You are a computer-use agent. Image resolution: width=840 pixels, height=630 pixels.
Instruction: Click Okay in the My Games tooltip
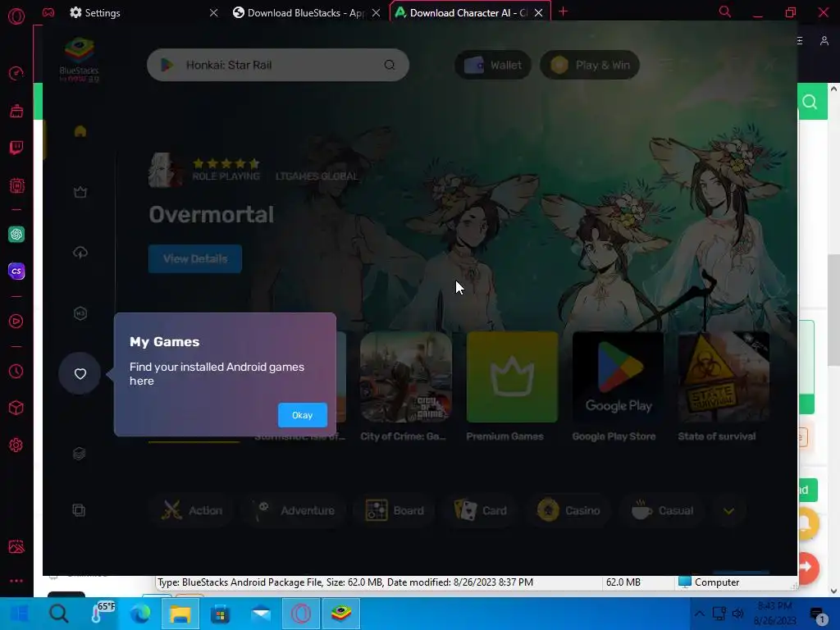[302, 415]
